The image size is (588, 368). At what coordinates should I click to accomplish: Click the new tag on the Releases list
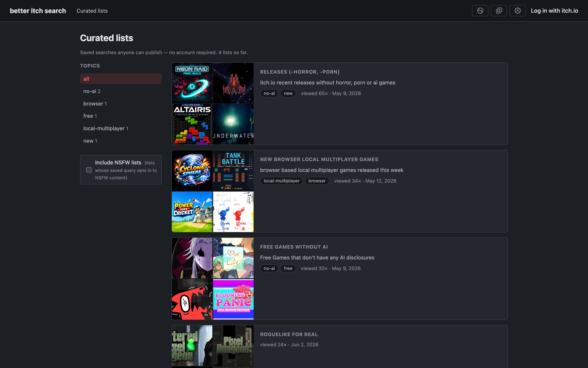pyautogui.click(x=288, y=93)
